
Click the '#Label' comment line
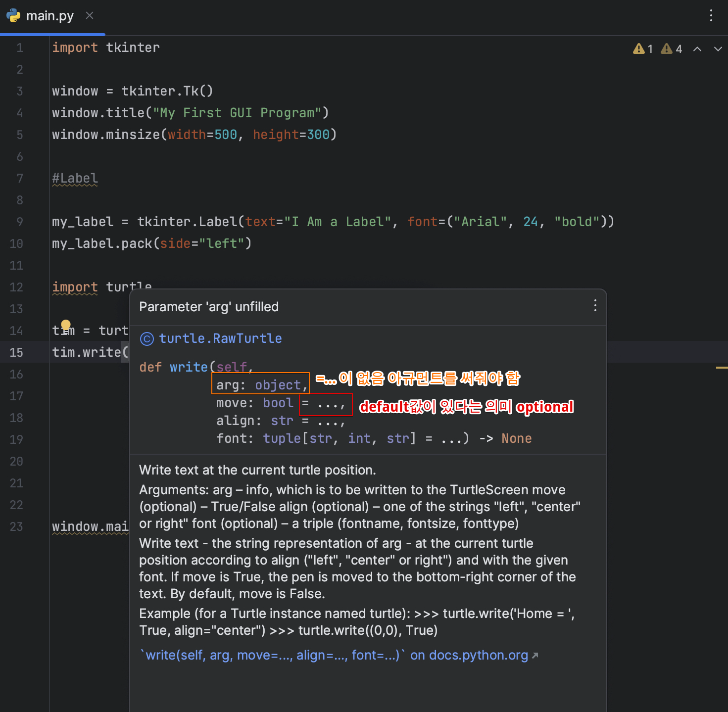(75, 178)
